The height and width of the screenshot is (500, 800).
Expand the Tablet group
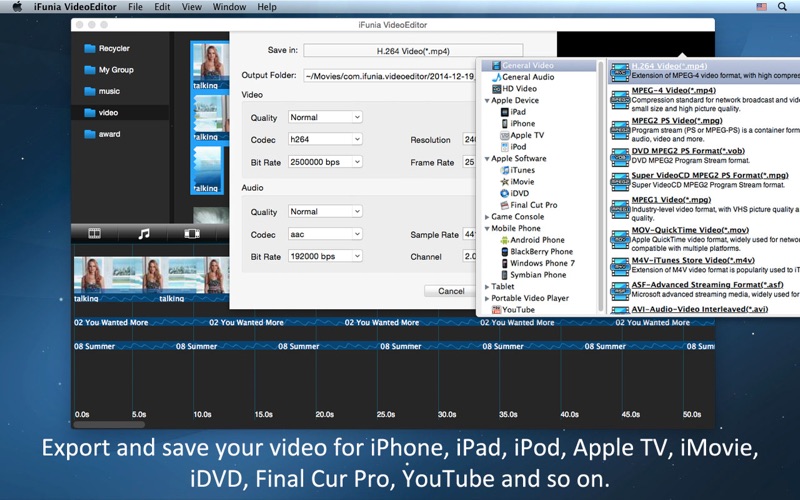click(x=487, y=287)
